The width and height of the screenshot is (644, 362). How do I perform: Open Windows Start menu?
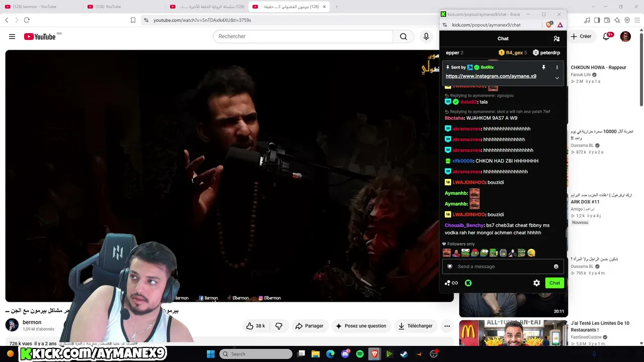pos(211,354)
